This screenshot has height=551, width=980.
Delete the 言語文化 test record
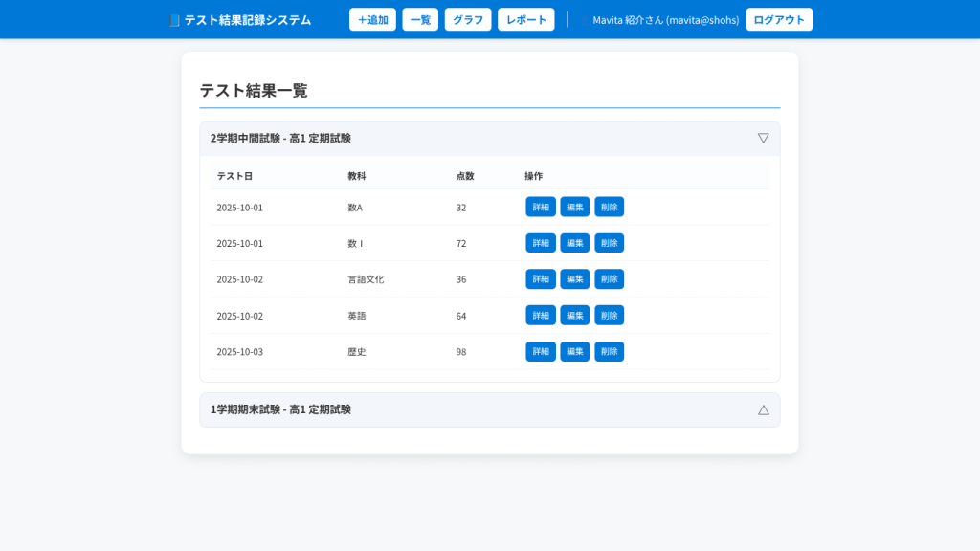point(610,278)
